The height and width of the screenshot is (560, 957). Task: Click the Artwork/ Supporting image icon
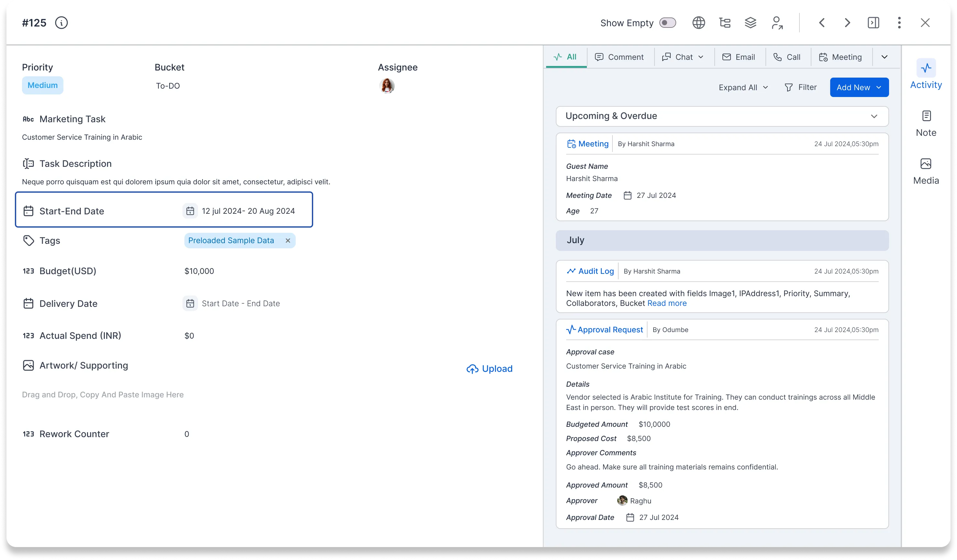pos(28,365)
